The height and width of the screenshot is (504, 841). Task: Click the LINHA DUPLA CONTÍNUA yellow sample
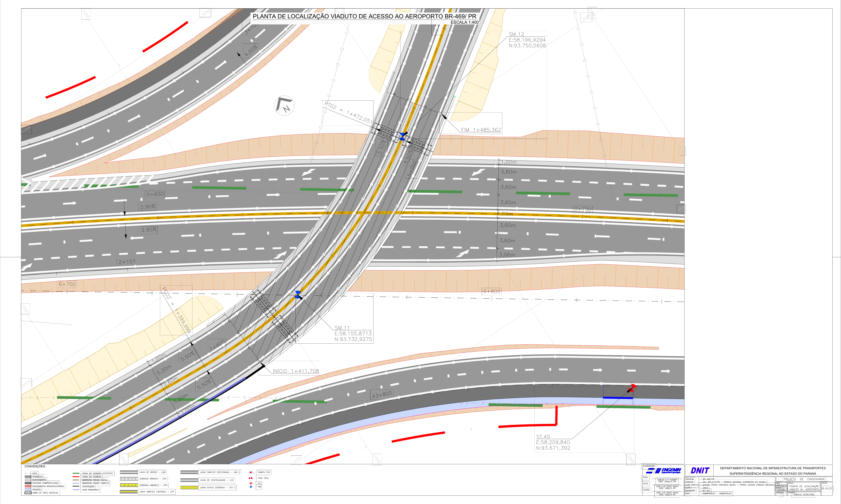(x=189, y=488)
